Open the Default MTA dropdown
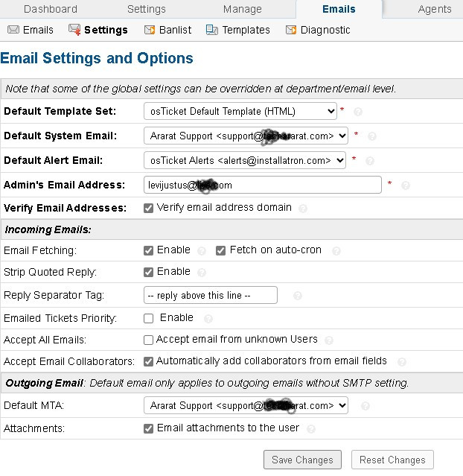463x476 pixels. 246,406
